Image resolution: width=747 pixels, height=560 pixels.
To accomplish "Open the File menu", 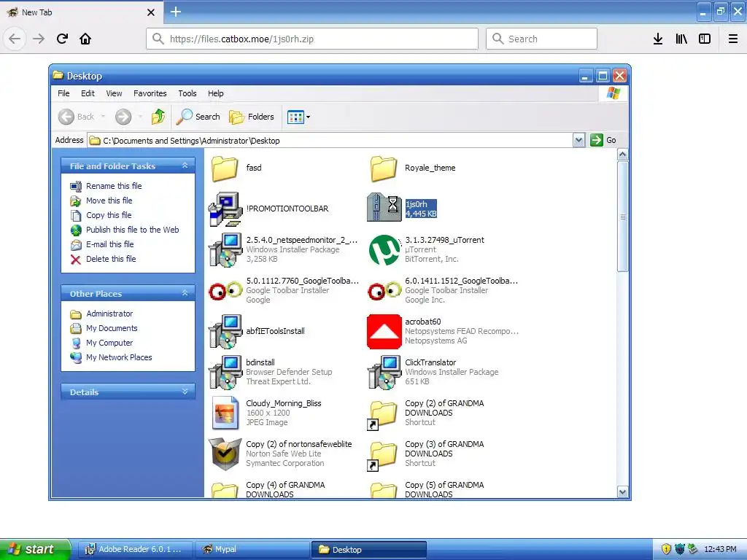I will (63, 93).
